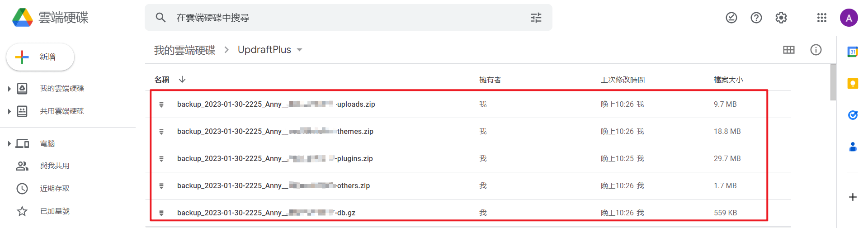The width and height of the screenshot is (868, 228).
Task: Select the others.zip backup file name
Action: tap(274, 186)
